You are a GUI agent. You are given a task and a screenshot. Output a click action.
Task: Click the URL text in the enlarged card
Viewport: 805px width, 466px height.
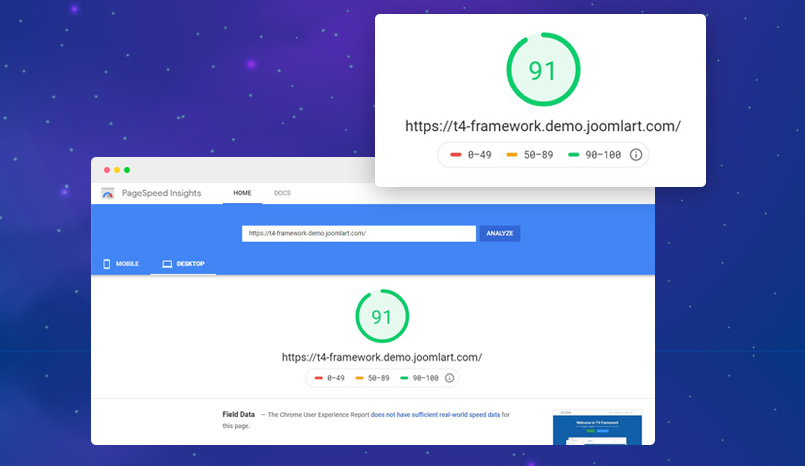click(x=543, y=126)
